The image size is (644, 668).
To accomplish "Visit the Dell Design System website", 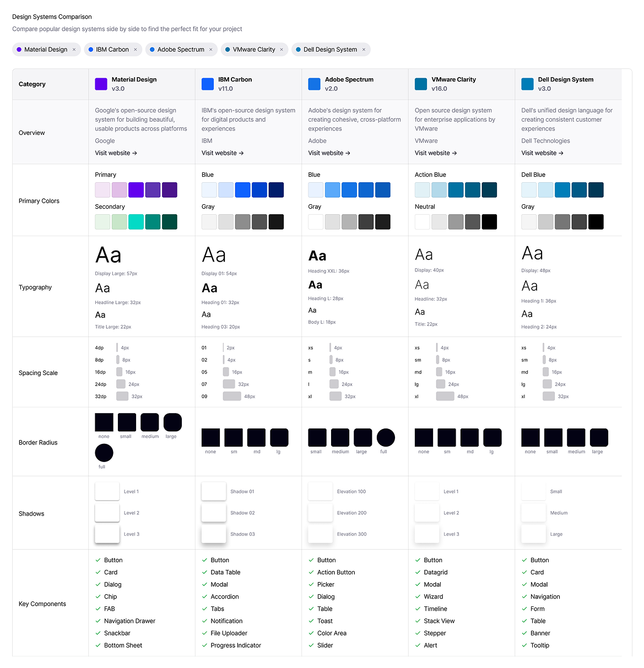I will [x=542, y=153].
